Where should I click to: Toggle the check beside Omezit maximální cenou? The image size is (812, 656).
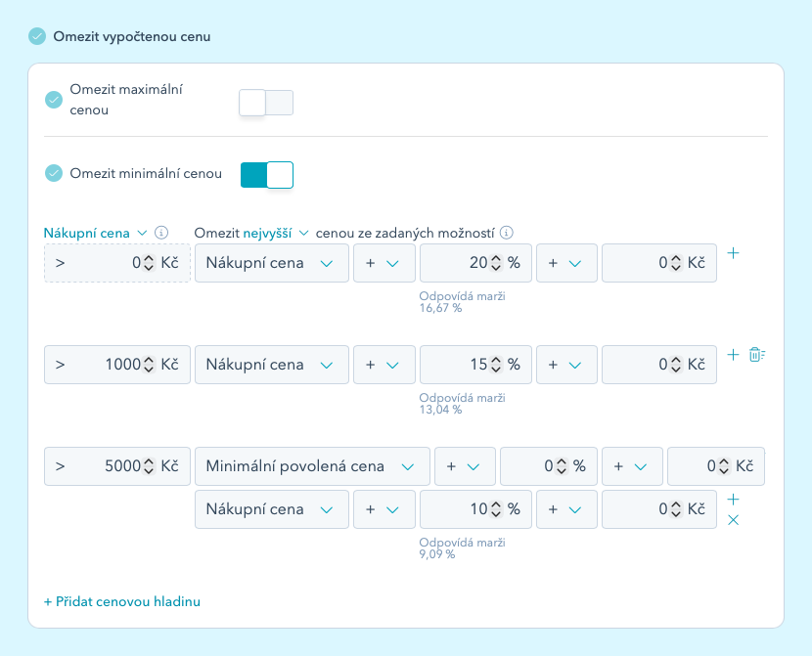pos(54,100)
